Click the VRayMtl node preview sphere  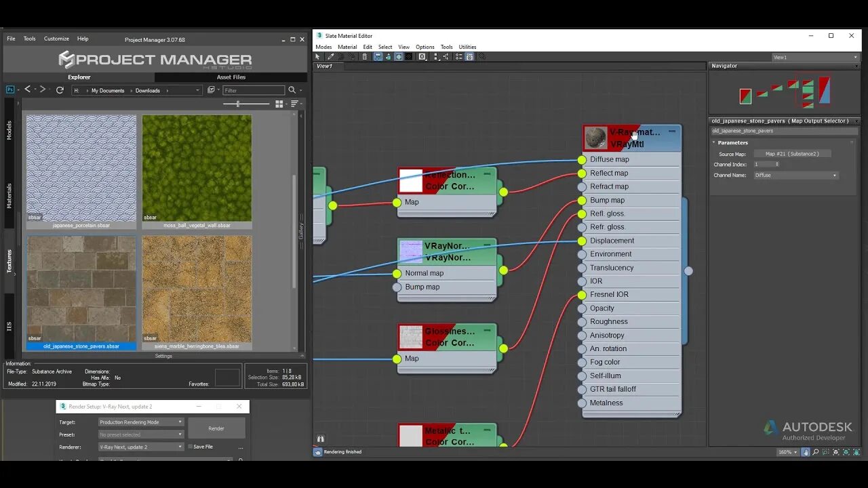pyautogui.click(x=596, y=138)
